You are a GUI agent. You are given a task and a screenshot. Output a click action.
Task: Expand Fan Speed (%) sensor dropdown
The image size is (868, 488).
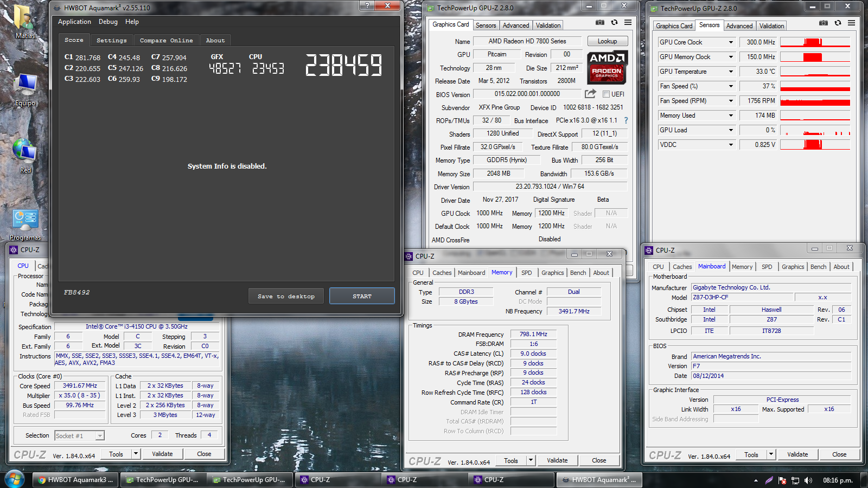pyautogui.click(x=730, y=86)
